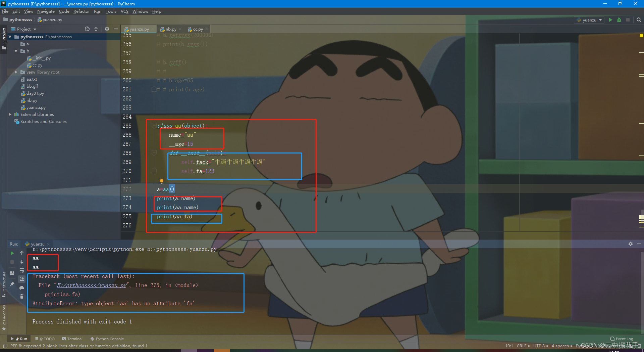Open the Navigate menu
Image resolution: width=644 pixels, height=352 pixels.
click(x=46, y=11)
